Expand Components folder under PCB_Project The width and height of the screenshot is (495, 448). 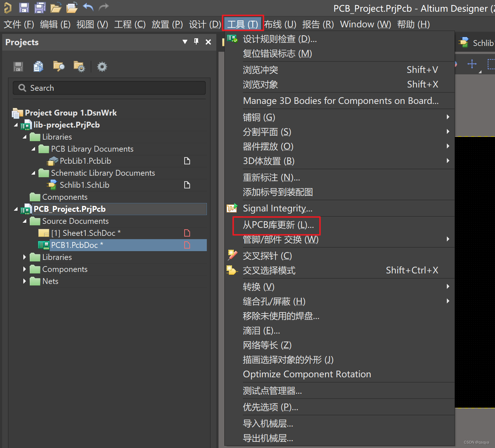[x=24, y=269]
